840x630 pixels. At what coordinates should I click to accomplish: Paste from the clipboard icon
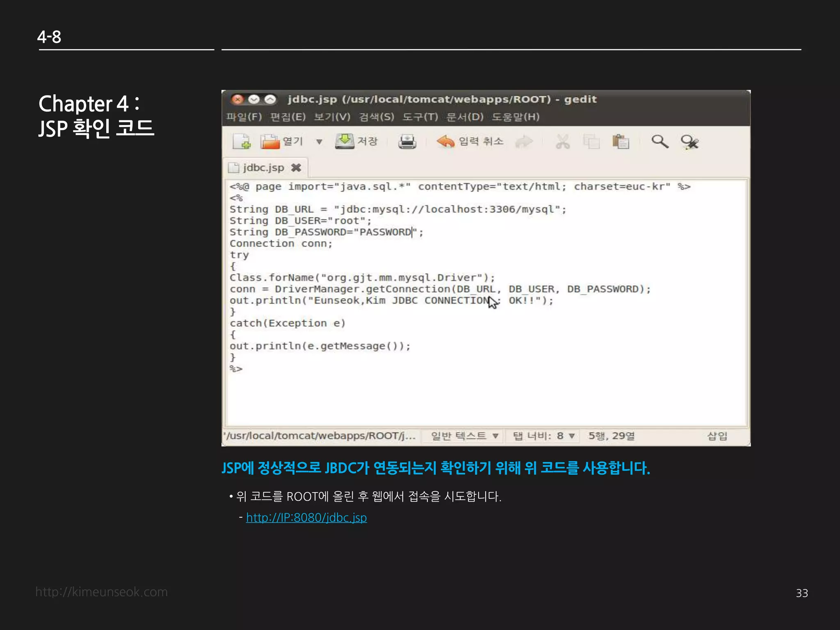(x=621, y=142)
